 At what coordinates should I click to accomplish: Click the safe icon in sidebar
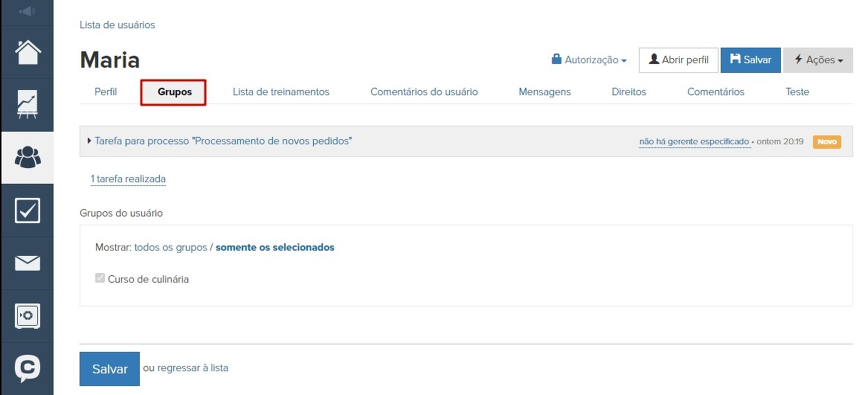click(x=28, y=316)
